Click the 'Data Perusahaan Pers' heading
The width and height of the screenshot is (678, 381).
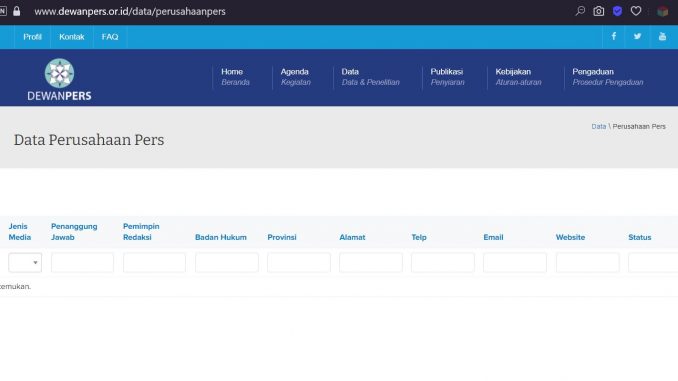click(89, 140)
